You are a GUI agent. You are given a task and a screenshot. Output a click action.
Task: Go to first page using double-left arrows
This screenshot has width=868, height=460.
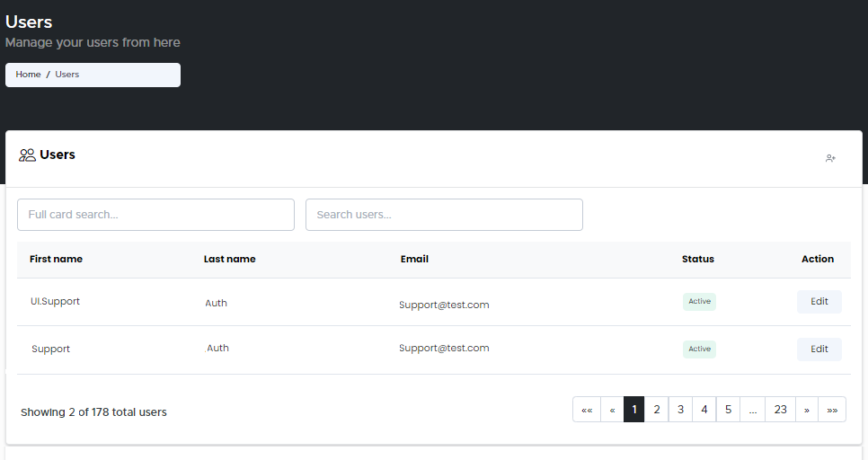pos(587,410)
